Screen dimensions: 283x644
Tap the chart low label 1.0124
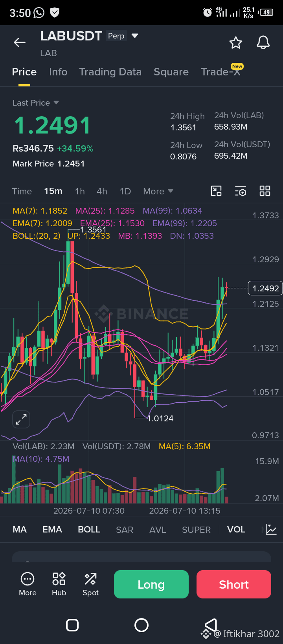[x=160, y=418]
